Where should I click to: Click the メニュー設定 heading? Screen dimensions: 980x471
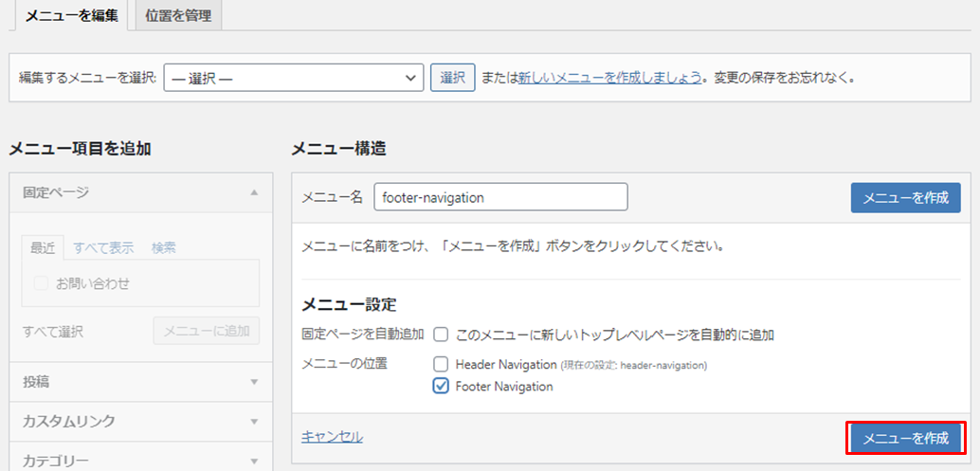tap(350, 305)
